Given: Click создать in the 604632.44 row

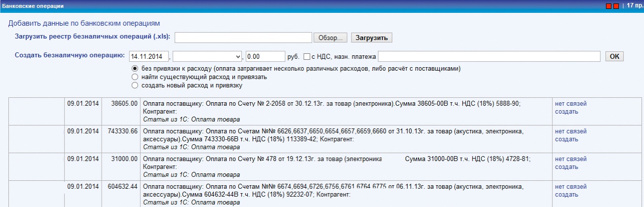Looking at the screenshot, I should (x=567, y=195).
